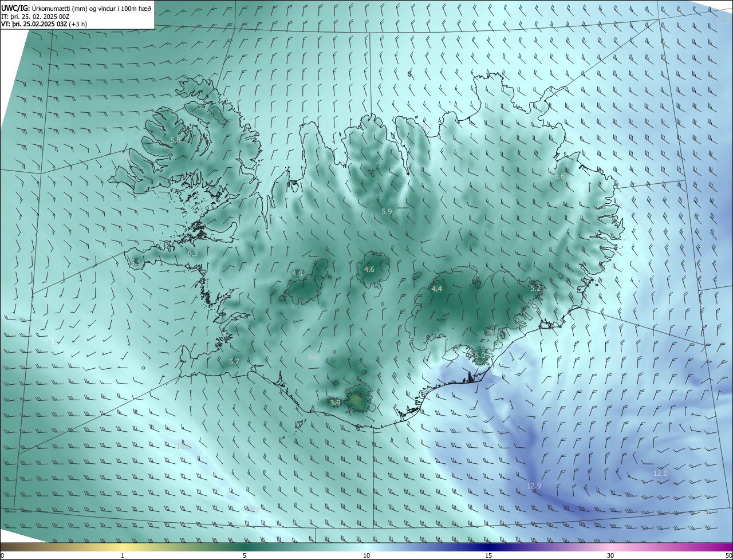This screenshot has width=733, height=560.
Task: Click the 'VT: þri. 25.02.2025 03Z (+3 h)' line
Action: point(44,24)
